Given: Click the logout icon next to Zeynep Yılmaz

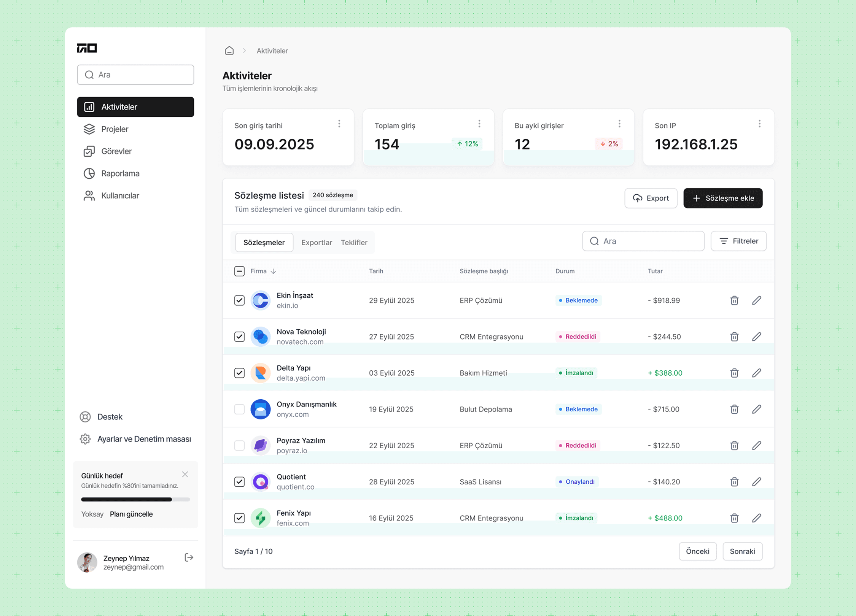Looking at the screenshot, I should click(x=188, y=557).
